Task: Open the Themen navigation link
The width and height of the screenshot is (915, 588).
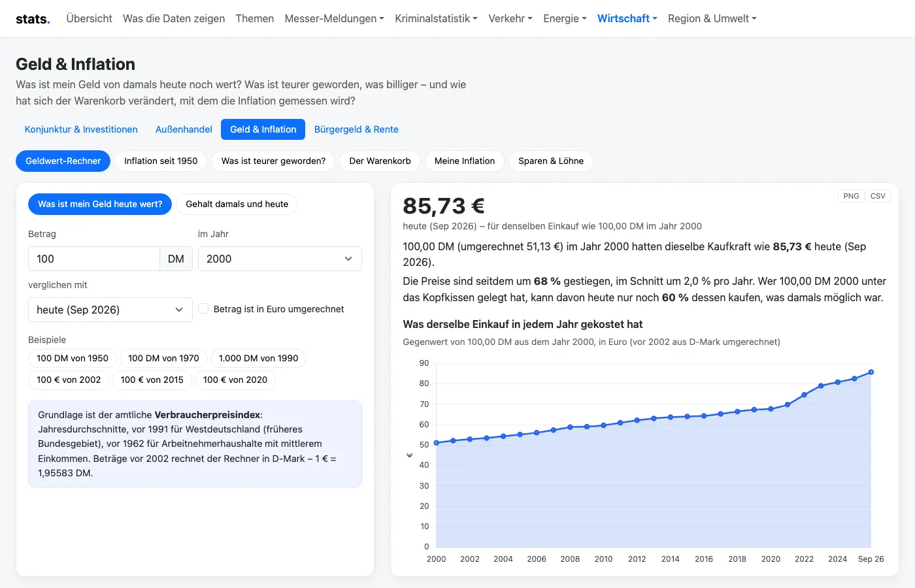Action: [255, 18]
